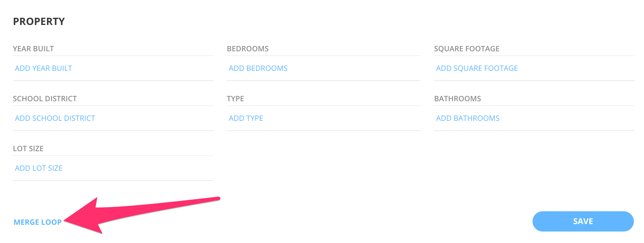644x243 pixels.
Task: Click the Bathrooms field label
Action: click(x=457, y=99)
